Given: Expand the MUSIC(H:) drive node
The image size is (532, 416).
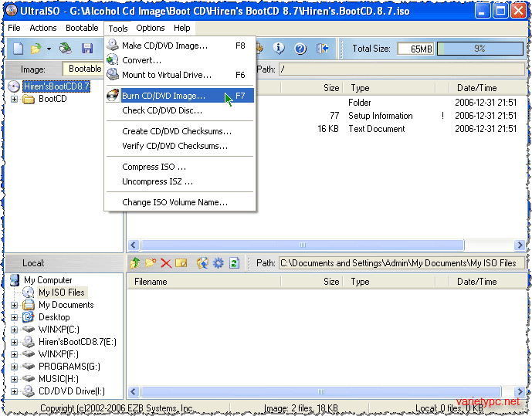Looking at the screenshot, I should pos(14,379).
